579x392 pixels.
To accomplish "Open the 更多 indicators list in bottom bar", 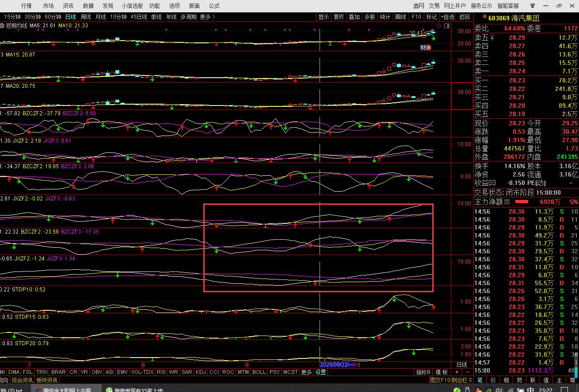I will point(306,372).
